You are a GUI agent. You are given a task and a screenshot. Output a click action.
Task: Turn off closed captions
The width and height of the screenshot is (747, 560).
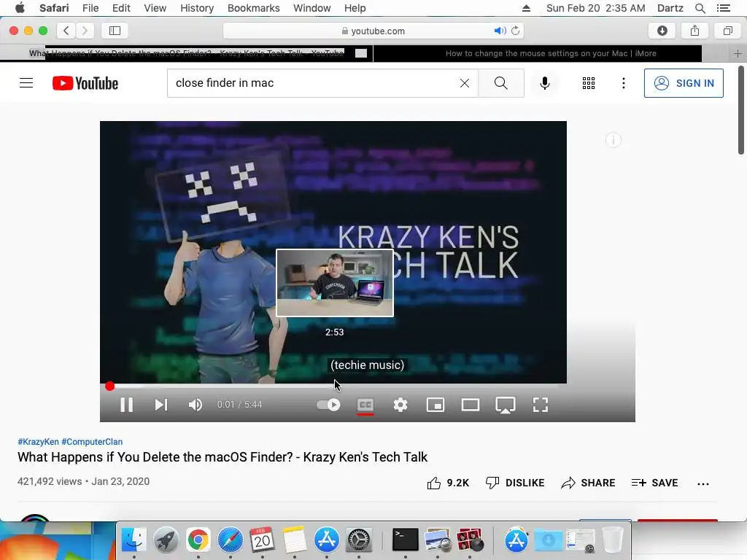pos(365,405)
